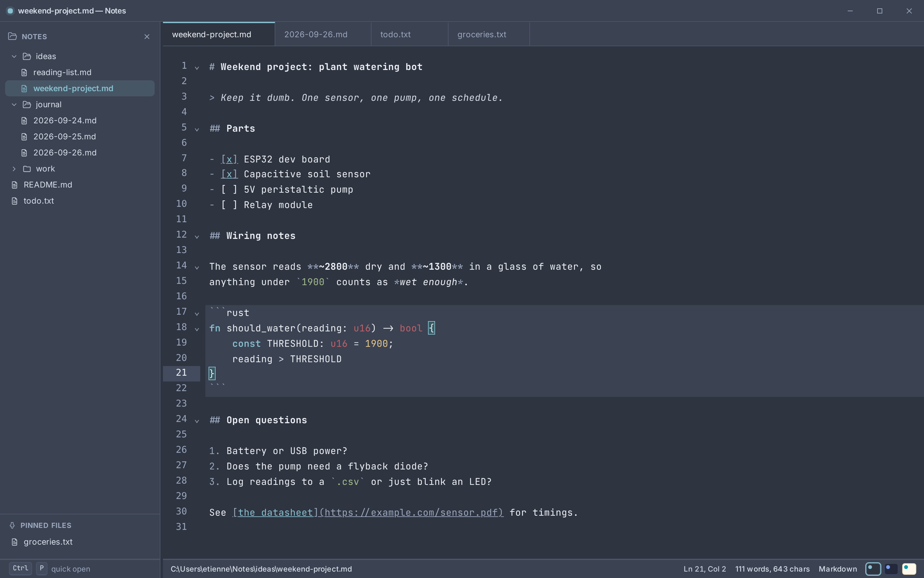Minimize the Notes window
924x578 pixels.
click(x=850, y=11)
